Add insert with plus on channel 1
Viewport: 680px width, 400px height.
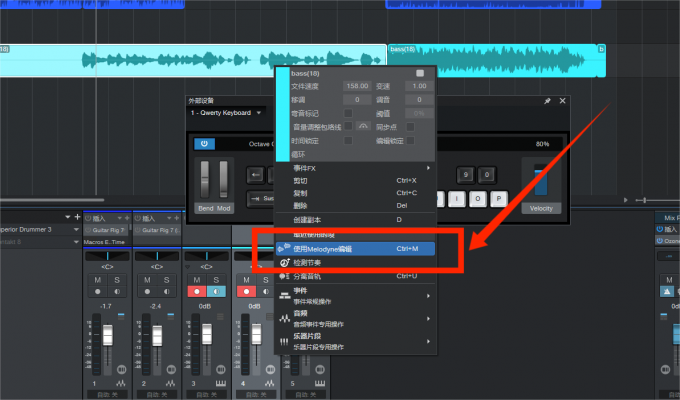tap(127, 218)
